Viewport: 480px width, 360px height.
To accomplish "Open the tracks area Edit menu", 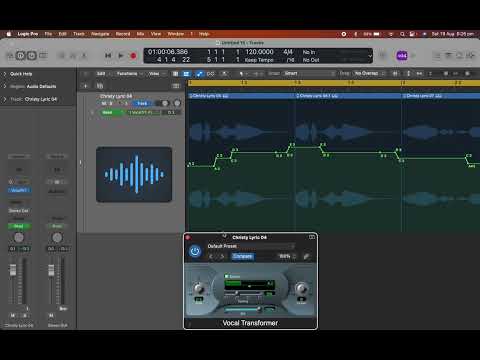I will [x=101, y=74].
